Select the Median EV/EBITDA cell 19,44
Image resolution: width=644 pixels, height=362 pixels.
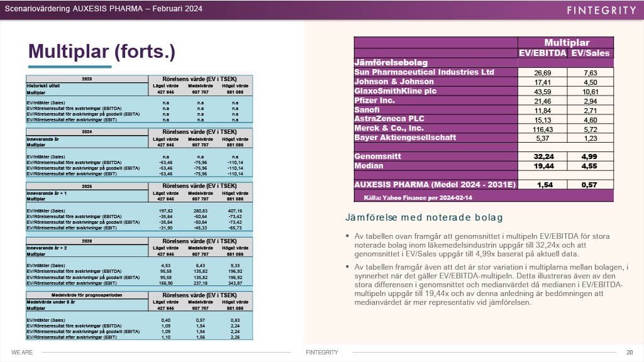[544, 166]
